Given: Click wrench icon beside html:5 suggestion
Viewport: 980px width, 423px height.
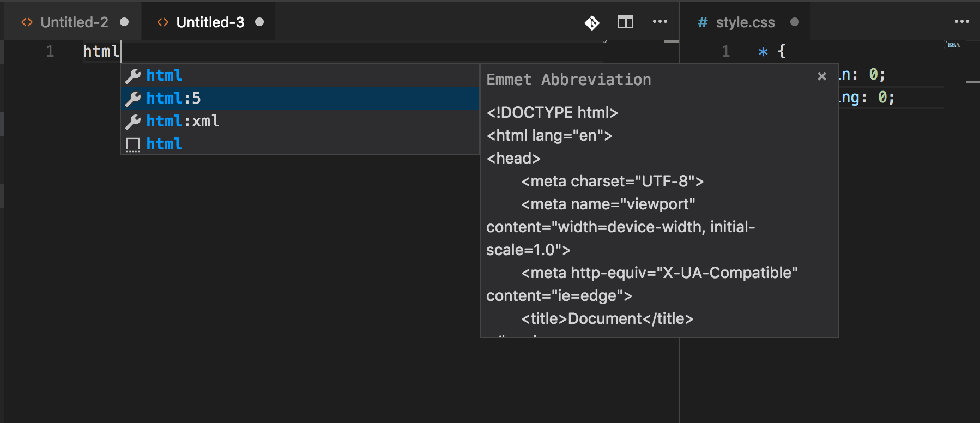Looking at the screenshot, I should [133, 99].
